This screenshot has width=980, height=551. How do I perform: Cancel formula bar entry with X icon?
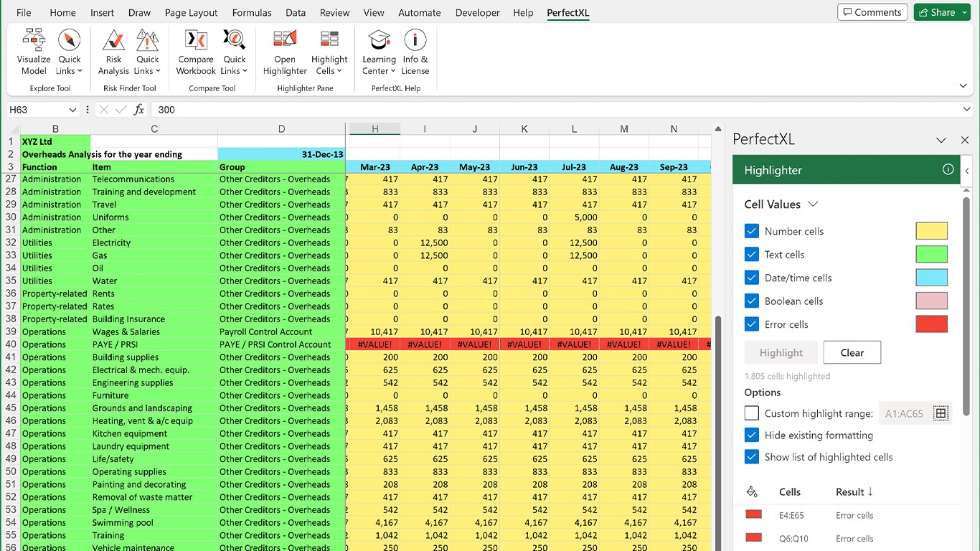(x=103, y=110)
